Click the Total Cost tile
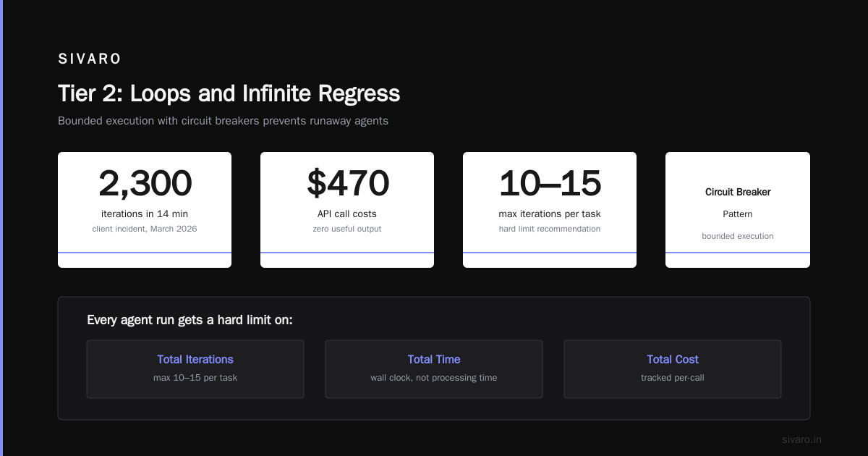Screen dimensions: 868x456 [673, 369]
